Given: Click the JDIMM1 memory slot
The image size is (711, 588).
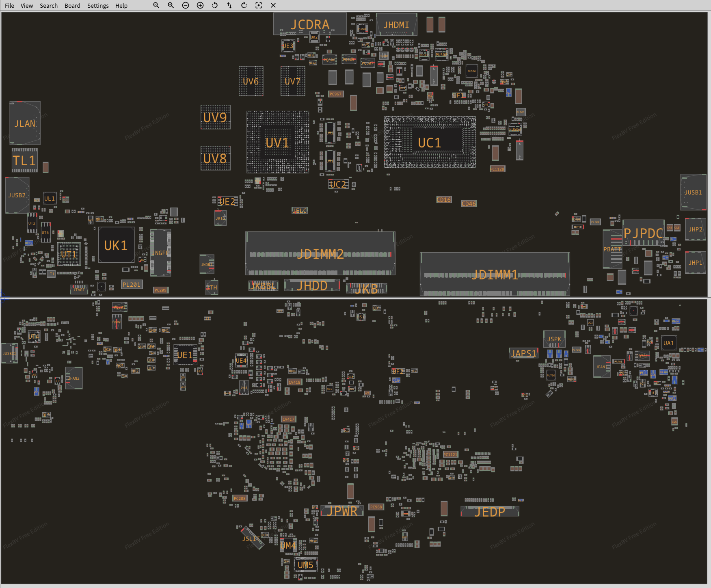Looking at the screenshot, I should click(495, 275).
